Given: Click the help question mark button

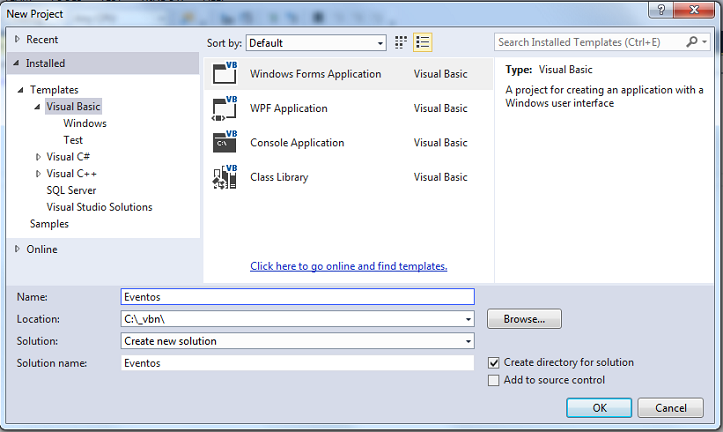Looking at the screenshot, I should click(661, 10).
